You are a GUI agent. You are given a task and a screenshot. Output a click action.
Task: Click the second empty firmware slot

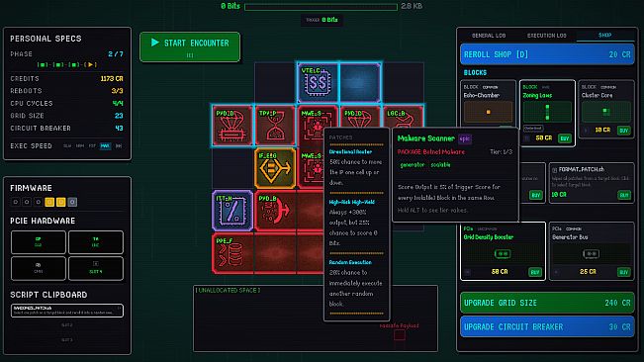(x=27, y=202)
